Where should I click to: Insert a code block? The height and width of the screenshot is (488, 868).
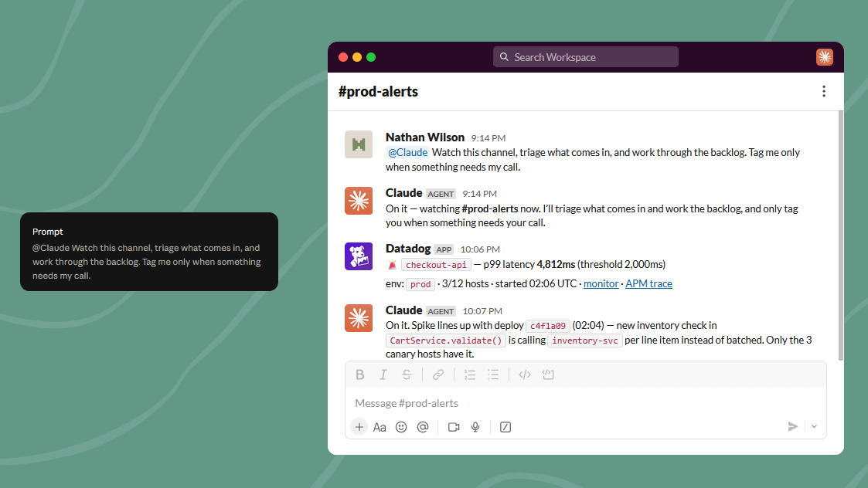[x=548, y=374]
